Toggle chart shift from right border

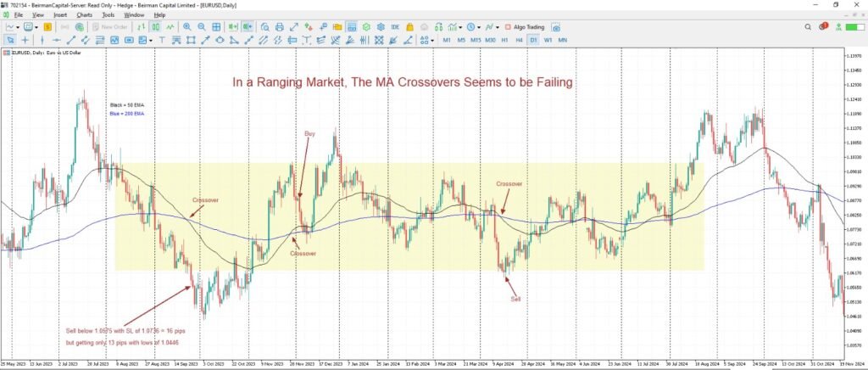click(x=248, y=27)
